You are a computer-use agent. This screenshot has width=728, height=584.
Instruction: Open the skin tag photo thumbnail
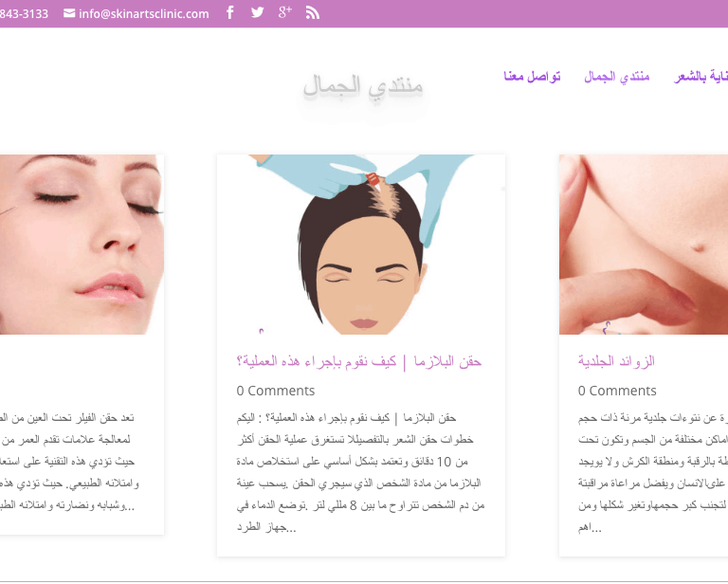point(644,245)
